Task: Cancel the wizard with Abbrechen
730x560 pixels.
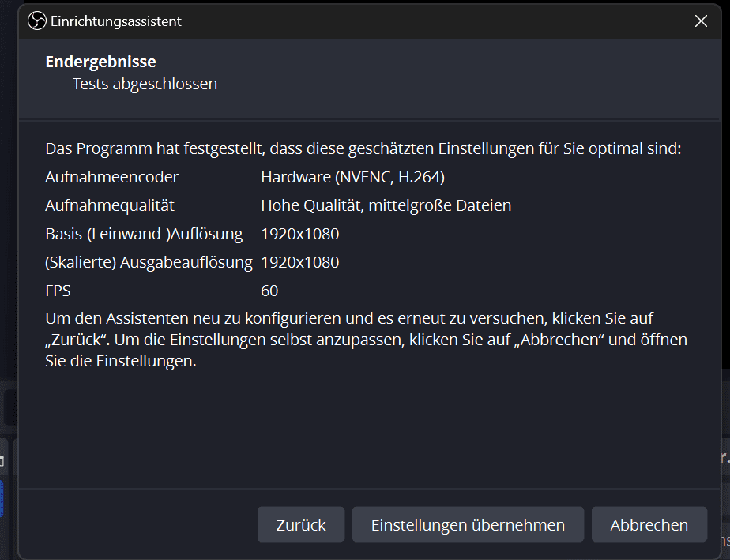Action: (x=649, y=525)
